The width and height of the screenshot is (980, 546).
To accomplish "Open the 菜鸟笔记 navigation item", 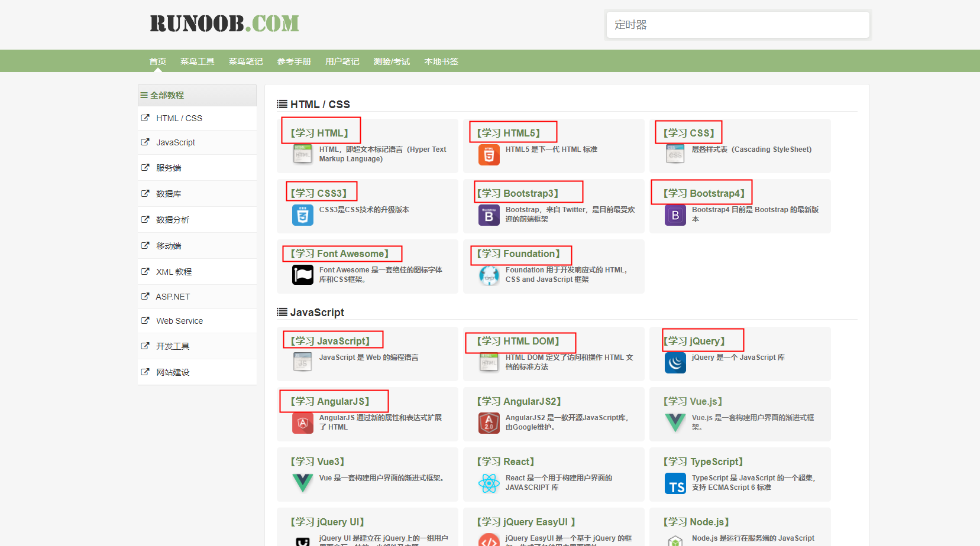I will click(245, 61).
